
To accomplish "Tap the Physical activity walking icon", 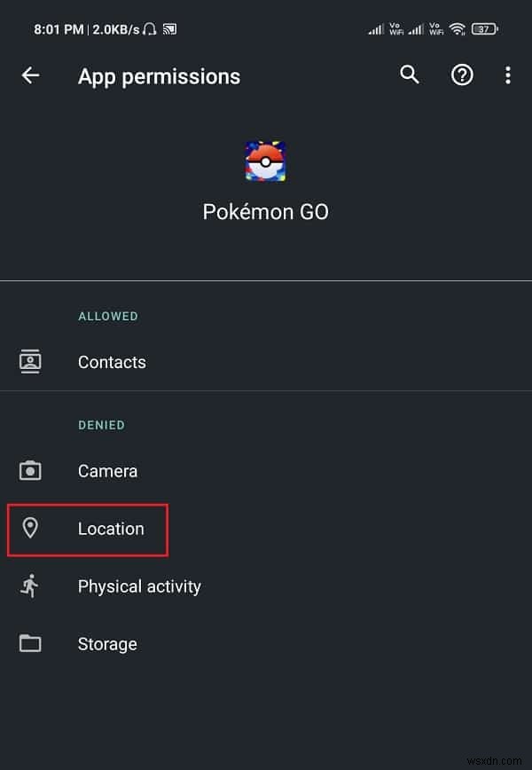I will point(31,585).
